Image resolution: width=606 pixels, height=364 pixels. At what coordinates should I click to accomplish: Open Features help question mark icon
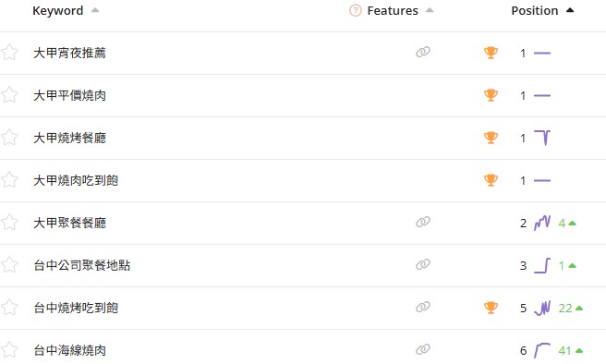click(x=355, y=10)
